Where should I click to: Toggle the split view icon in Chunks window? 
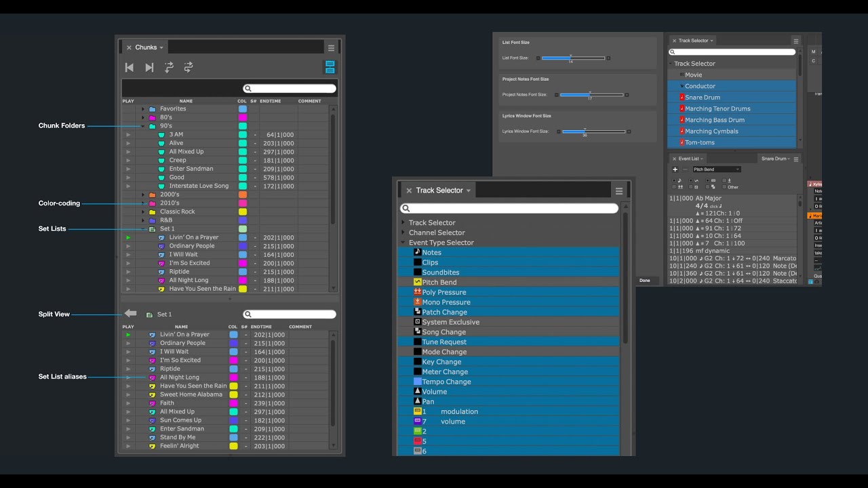click(x=330, y=67)
